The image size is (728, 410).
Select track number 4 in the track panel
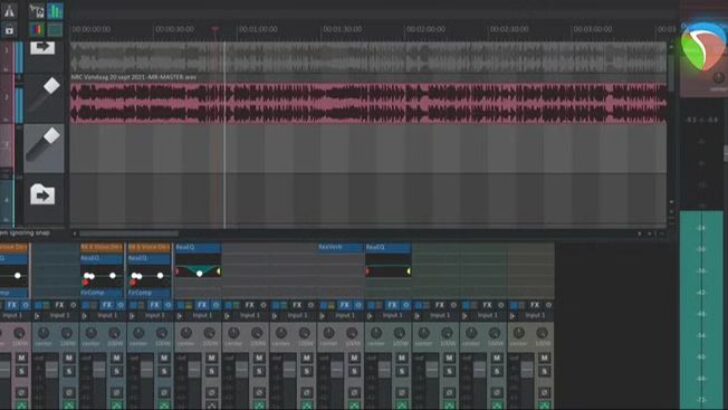6,200
